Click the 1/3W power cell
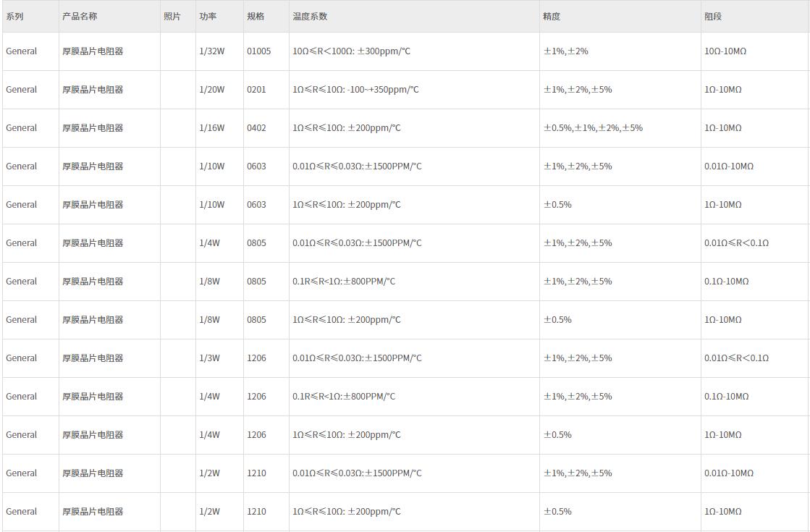The image size is (810, 532). coord(210,358)
